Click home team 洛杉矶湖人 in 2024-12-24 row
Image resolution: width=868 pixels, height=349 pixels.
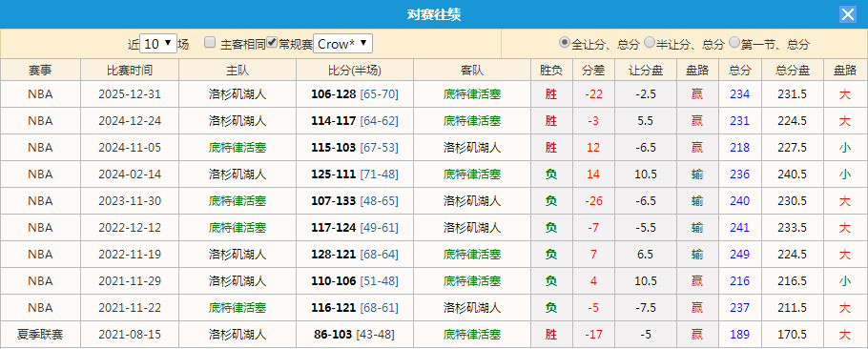pyautogui.click(x=238, y=120)
